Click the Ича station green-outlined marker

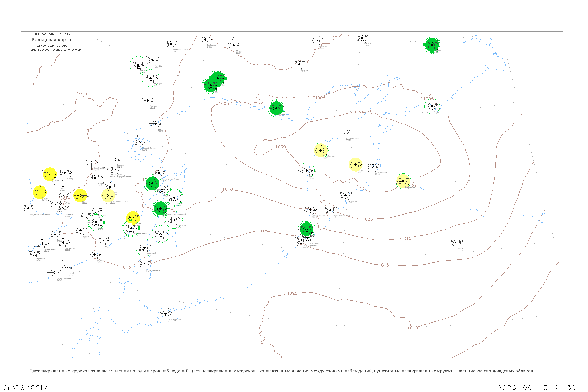(x=307, y=170)
